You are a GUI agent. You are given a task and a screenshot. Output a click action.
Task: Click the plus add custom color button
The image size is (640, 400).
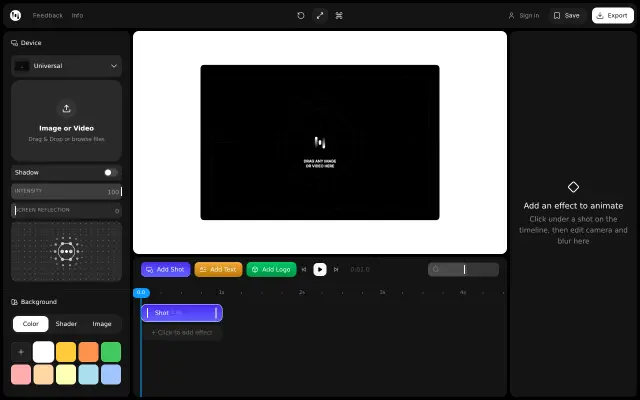click(x=21, y=352)
